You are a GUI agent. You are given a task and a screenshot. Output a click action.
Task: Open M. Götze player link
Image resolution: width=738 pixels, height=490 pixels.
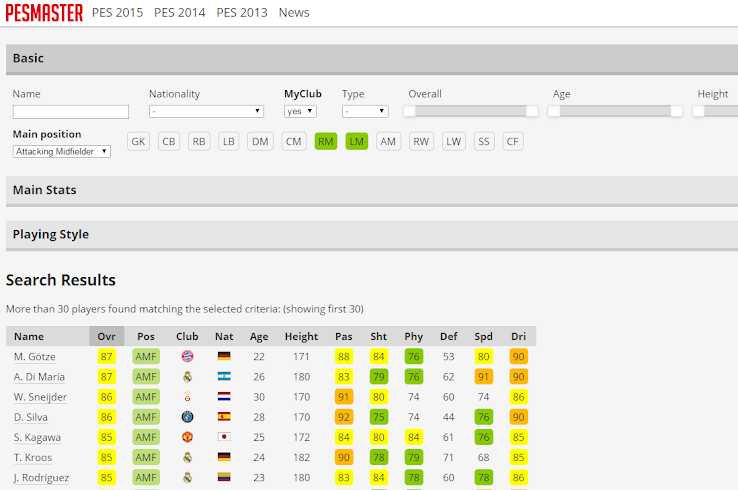pos(35,357)
